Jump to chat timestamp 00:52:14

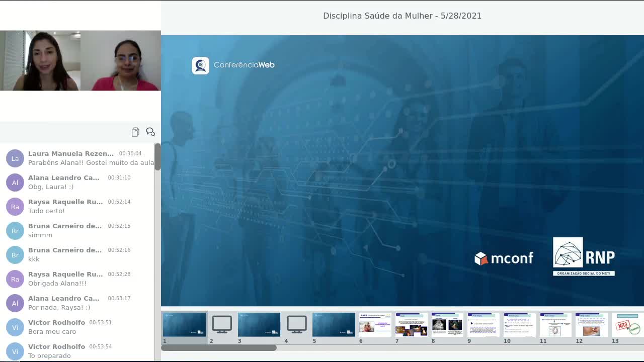coord(119,202)
